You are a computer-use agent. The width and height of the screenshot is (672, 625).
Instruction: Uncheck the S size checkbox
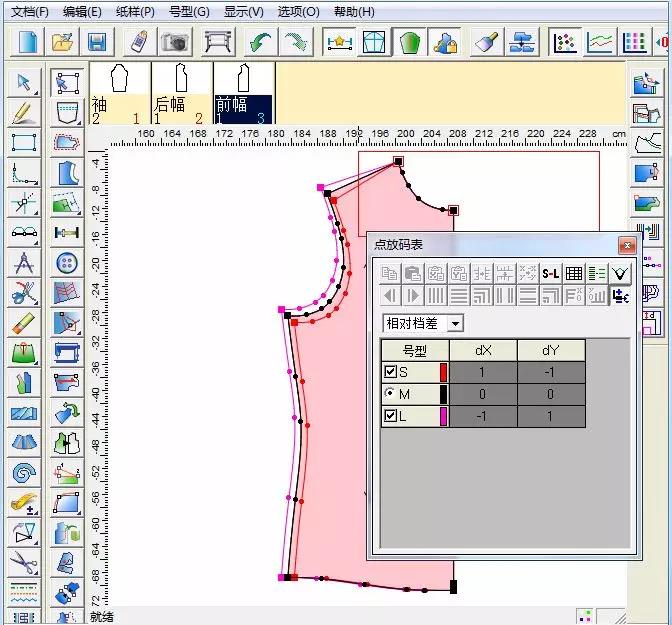[x=391, y=372]
